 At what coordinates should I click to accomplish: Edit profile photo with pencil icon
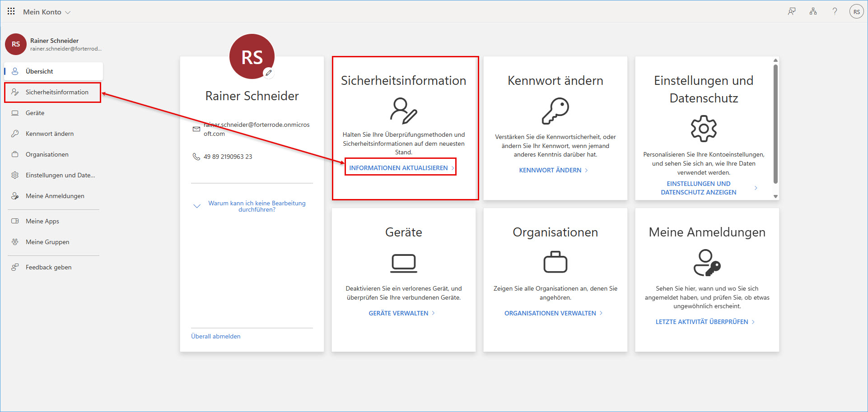[x=269, y=73]
